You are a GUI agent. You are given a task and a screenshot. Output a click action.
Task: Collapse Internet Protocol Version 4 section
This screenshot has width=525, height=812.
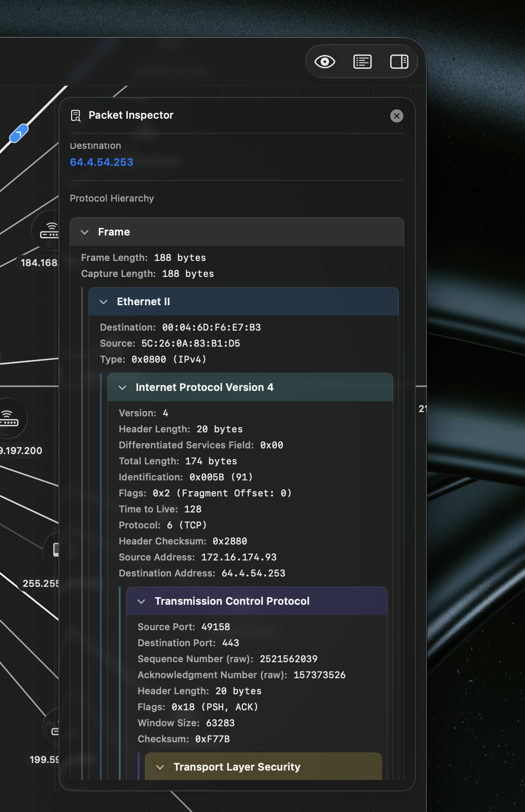[x=123, y=388]
